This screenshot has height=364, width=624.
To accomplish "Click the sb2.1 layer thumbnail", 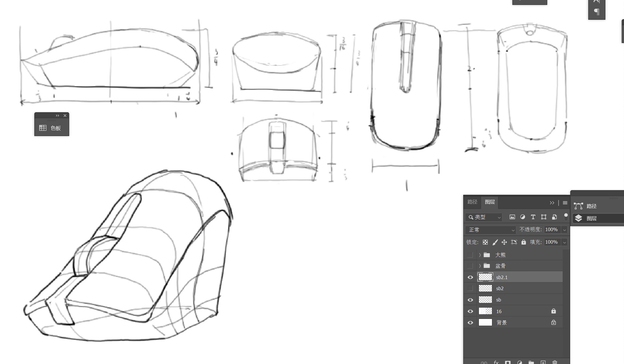I will click(485, 277).
